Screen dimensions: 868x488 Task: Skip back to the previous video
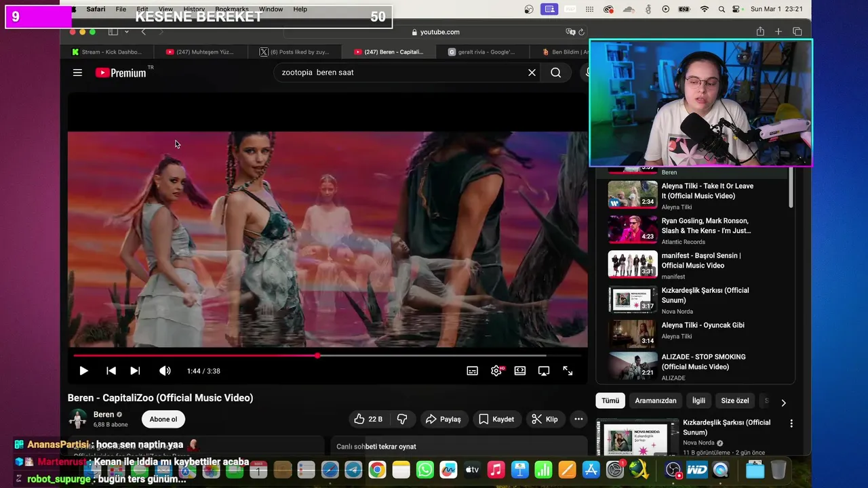(111, 371)
